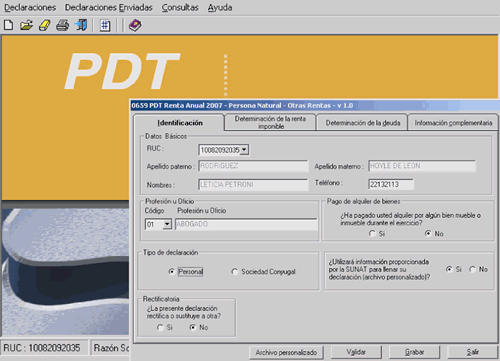Switch to Información complementaria tab
Image resolution: width=500 pixels, height=361 pixels.
pyautogui.click(x=453, y=123)
